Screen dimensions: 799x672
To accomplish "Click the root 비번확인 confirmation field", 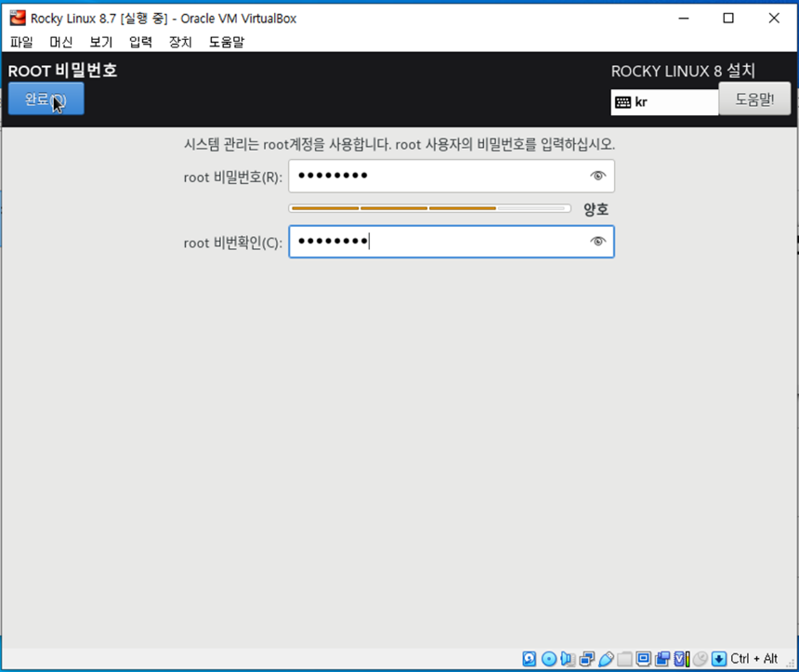I will coord(437,241).
